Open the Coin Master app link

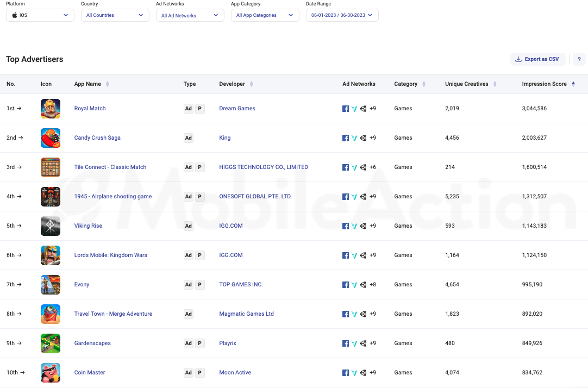90,372
